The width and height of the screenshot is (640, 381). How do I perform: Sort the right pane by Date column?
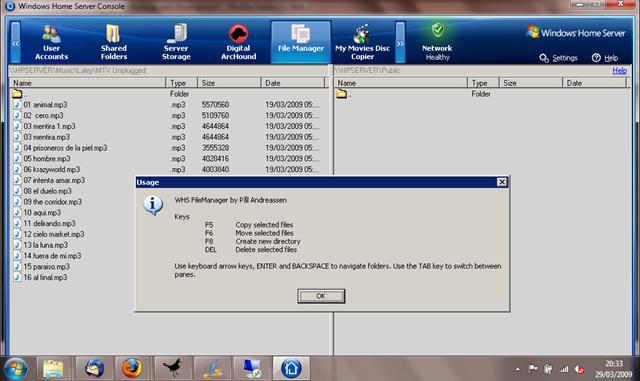click(594, 83)
